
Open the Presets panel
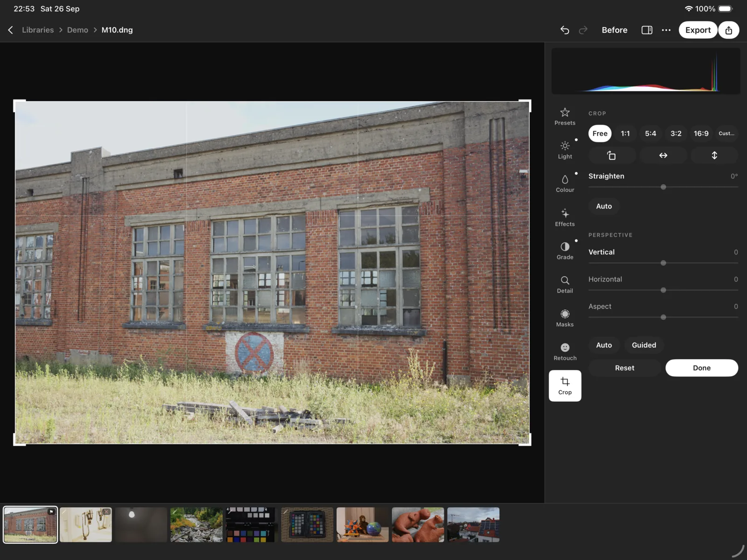pyautogui.click(x=565, y=116)
